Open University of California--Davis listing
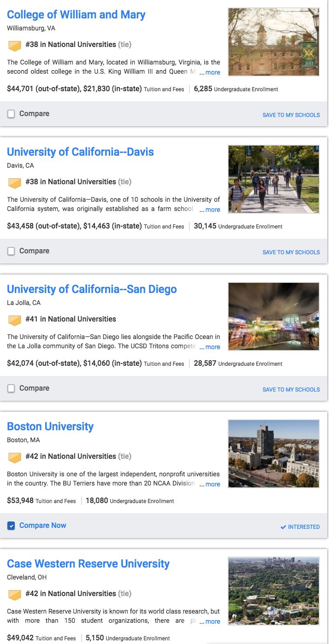This screenshot has height=644, width=329. point(80,152)
